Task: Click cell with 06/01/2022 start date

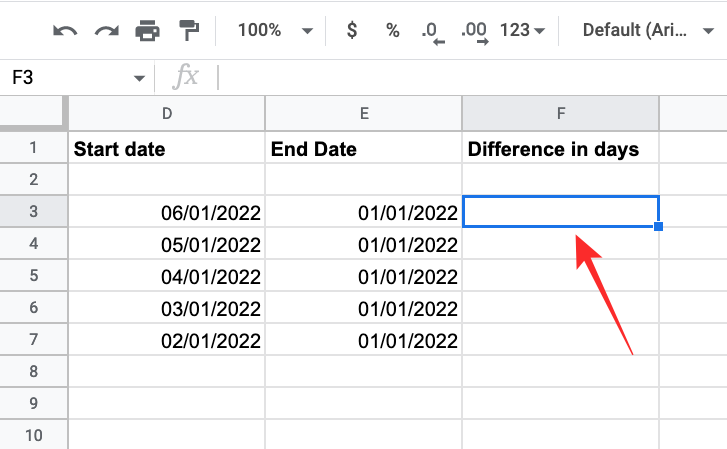Action: [x=167, y=212]
